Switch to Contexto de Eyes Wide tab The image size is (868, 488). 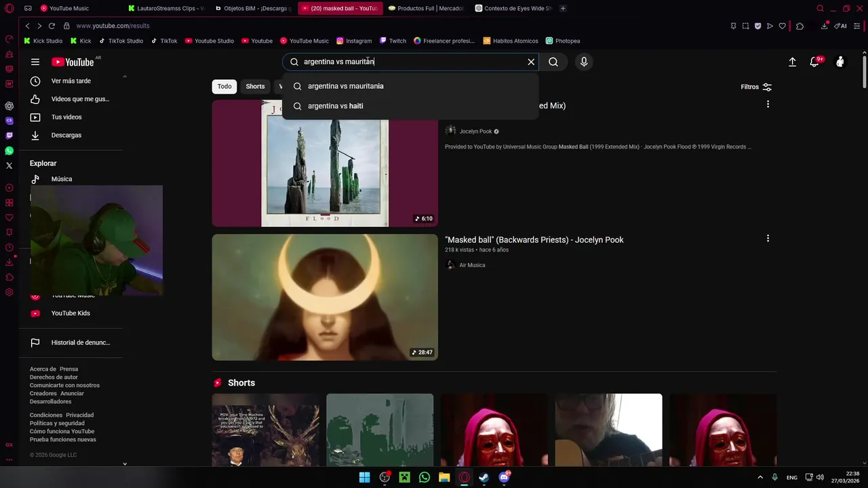pyautogui.click(x=513, y=8)
